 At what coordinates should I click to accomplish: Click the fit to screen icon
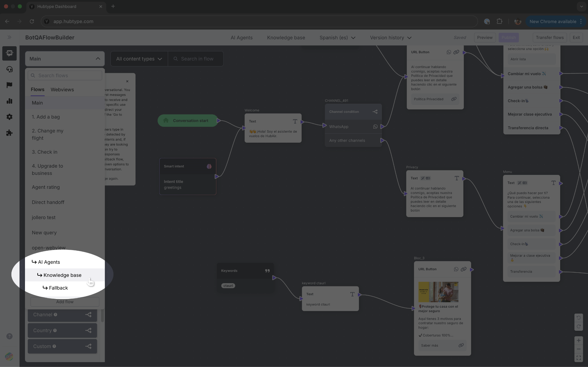point(579,358)
